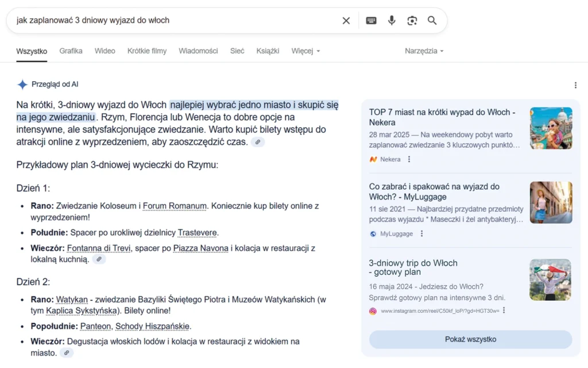
Task: Open the three-dot menu beside MyLuggage source
Action: [x=421, y=233]
